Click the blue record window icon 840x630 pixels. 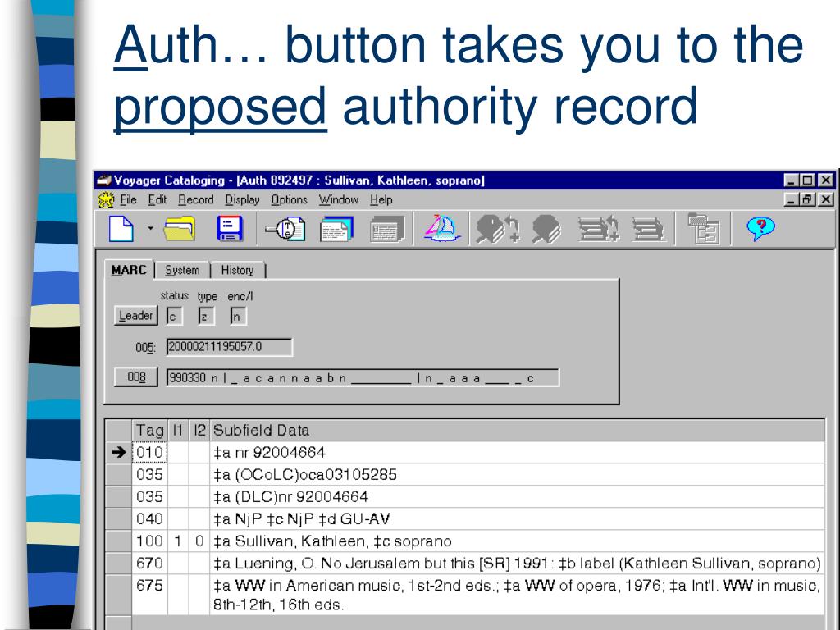(337, 229)
